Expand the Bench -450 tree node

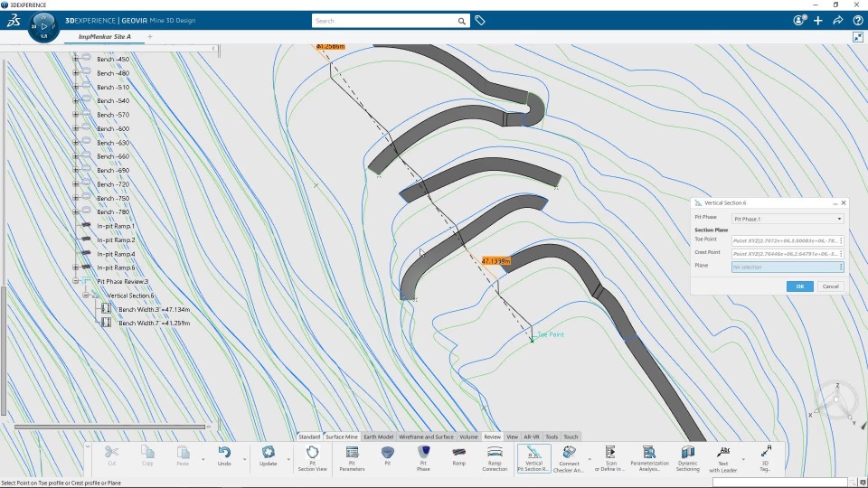(x=76, y=58)
